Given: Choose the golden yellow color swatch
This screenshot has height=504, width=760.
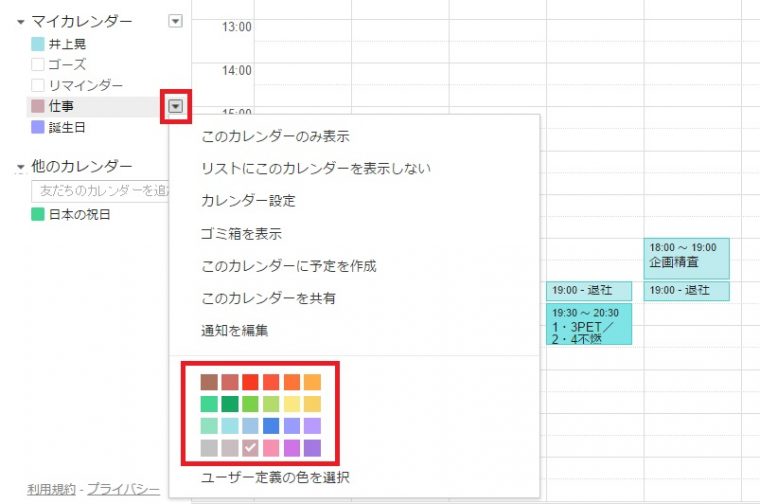Looking at the screenshot, I should [x=313, y=404].
